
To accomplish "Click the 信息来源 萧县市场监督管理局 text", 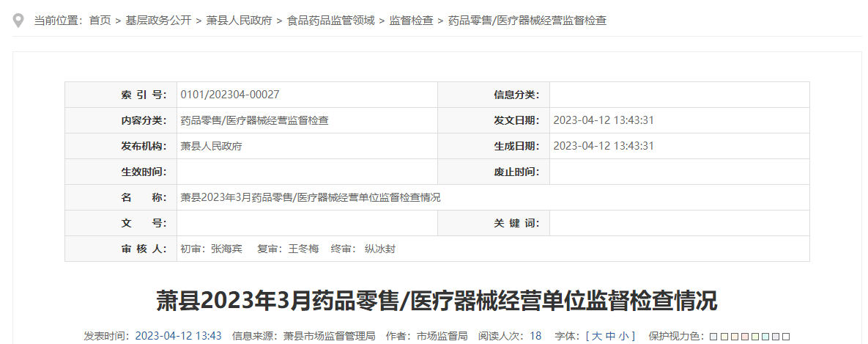I will 329,336.
